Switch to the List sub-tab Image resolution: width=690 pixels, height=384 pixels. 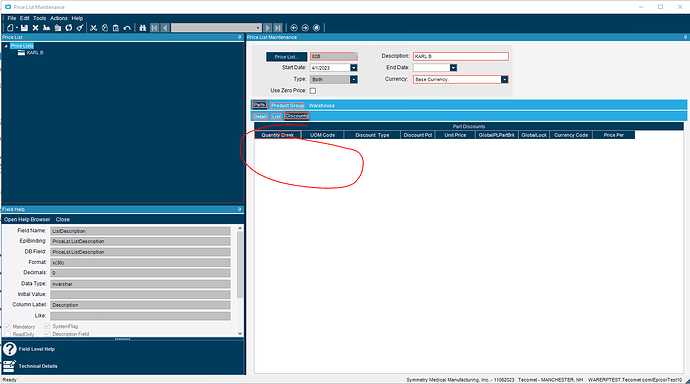(276, 117)
